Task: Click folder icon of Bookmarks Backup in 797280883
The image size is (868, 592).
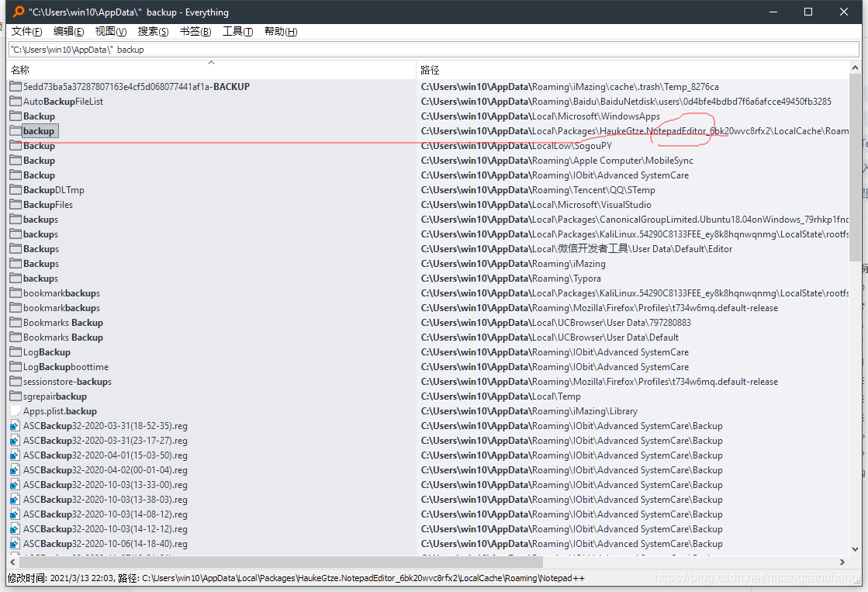Action: pos(16,322)
